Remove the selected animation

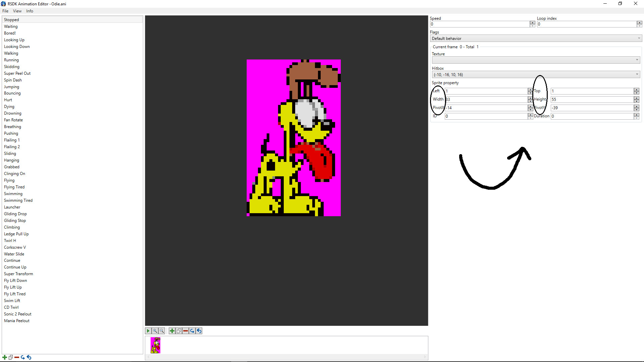point(17,357)
